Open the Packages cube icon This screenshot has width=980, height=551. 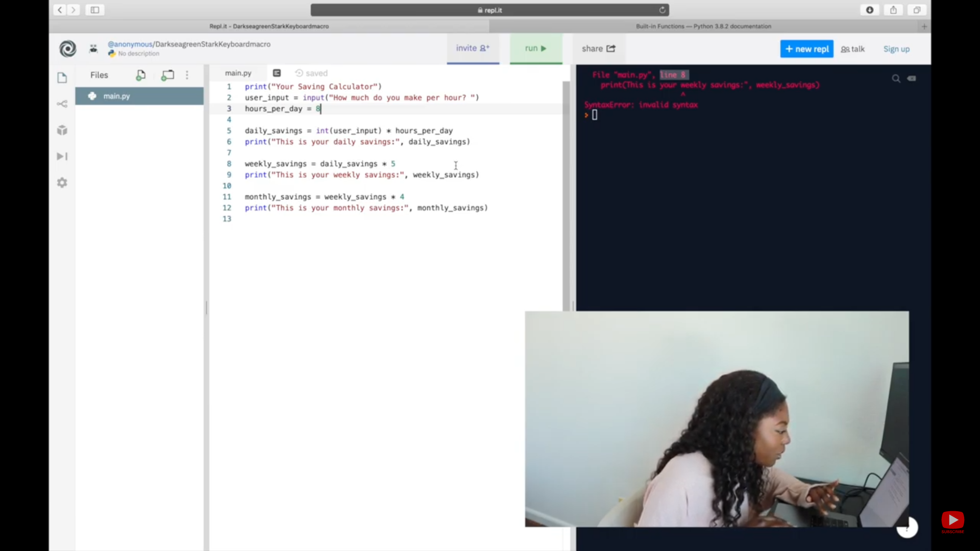coord(62,130)
